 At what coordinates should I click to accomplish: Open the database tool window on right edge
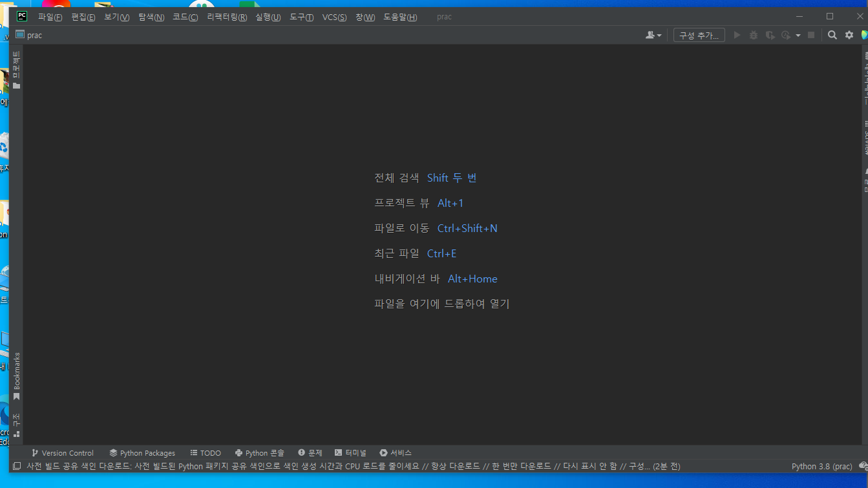pos(865,79)
